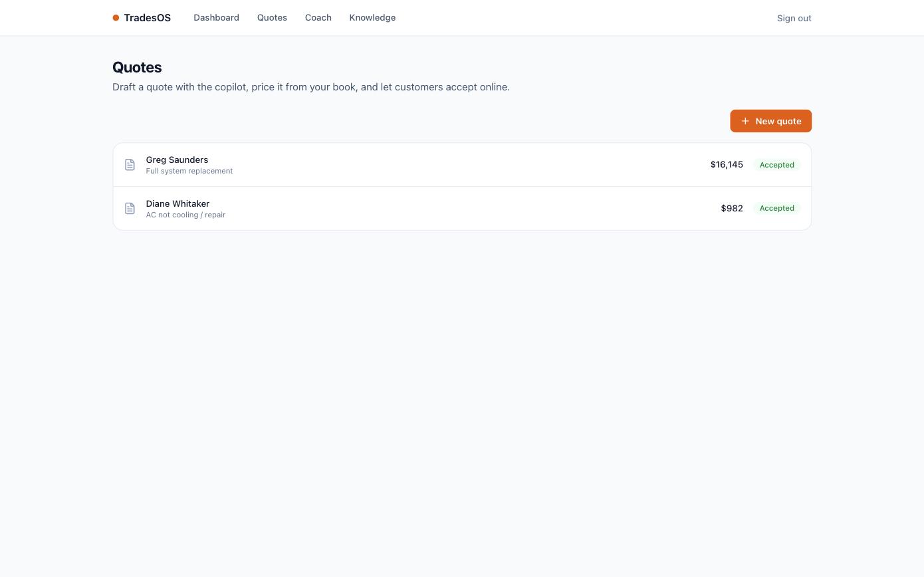This screenshot has height=577, width=924.
Task: Click Accepted badge on Greg Saunders row
Action: 776,165
